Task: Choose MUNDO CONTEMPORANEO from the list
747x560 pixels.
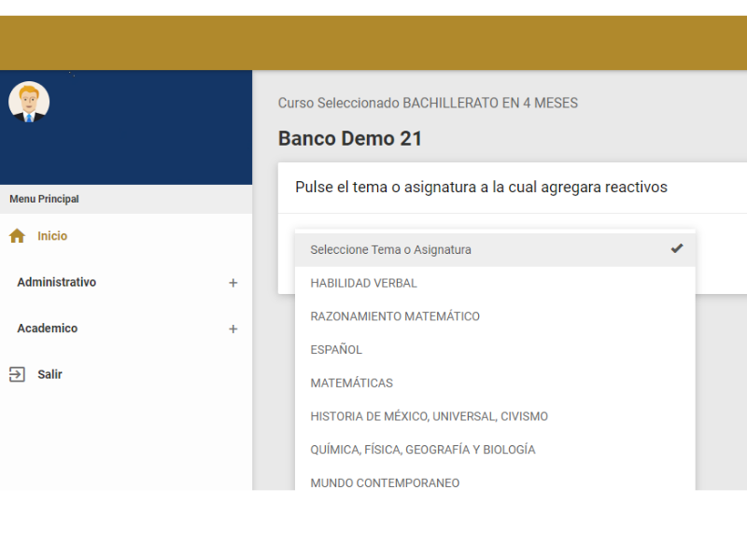Action: tap(385, 483)
